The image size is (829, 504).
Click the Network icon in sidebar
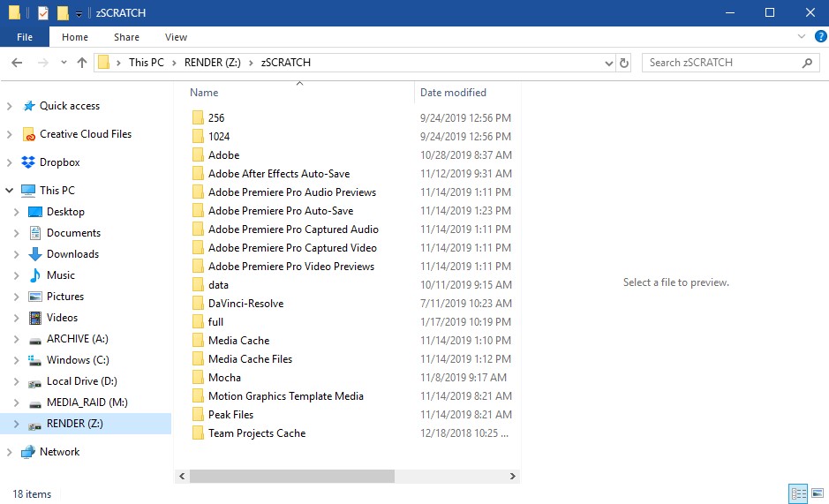click(x=28, y=452)
